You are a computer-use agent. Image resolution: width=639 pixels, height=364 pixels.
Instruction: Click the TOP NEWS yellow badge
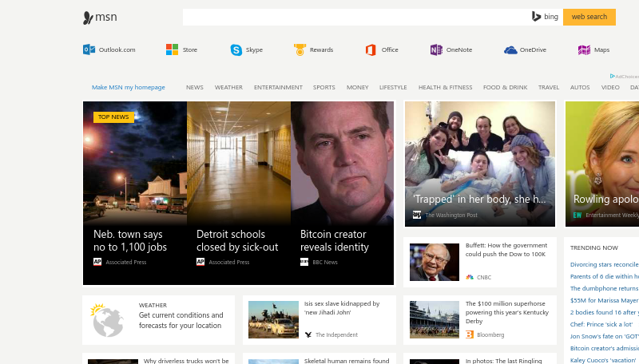[x=113, y=117]
